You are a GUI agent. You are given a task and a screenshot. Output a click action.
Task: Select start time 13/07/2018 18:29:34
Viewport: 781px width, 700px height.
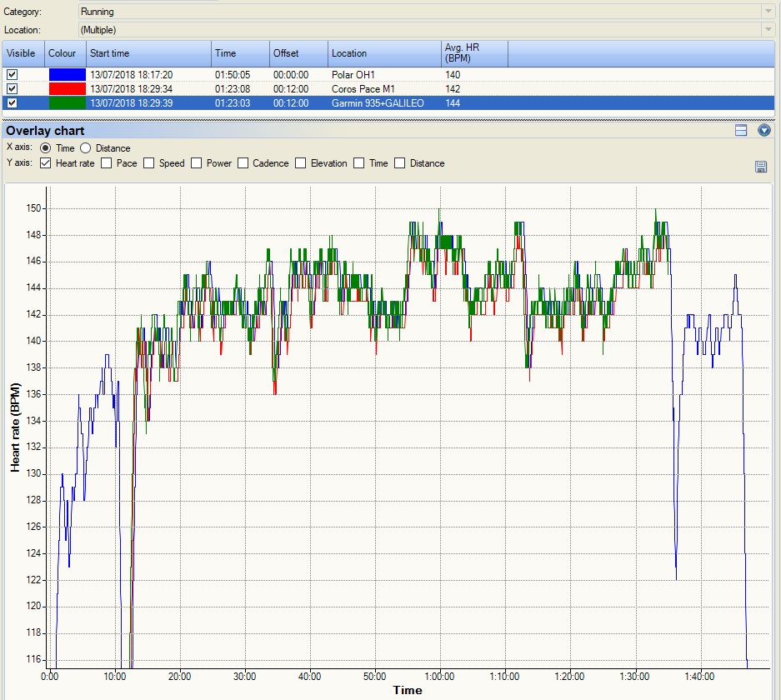pos(132,88)
